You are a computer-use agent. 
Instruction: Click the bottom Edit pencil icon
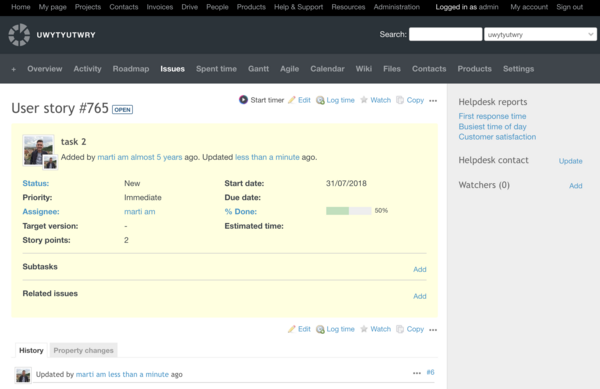(x=292, y=329)
